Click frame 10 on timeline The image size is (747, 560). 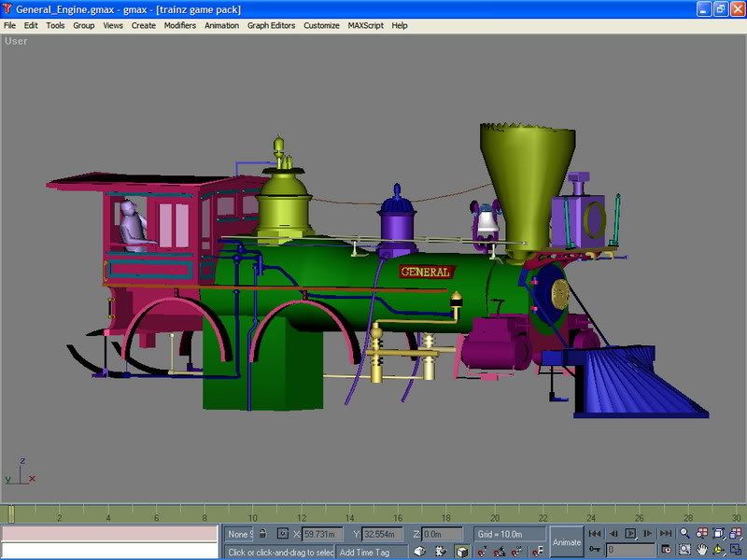point(252,518)
